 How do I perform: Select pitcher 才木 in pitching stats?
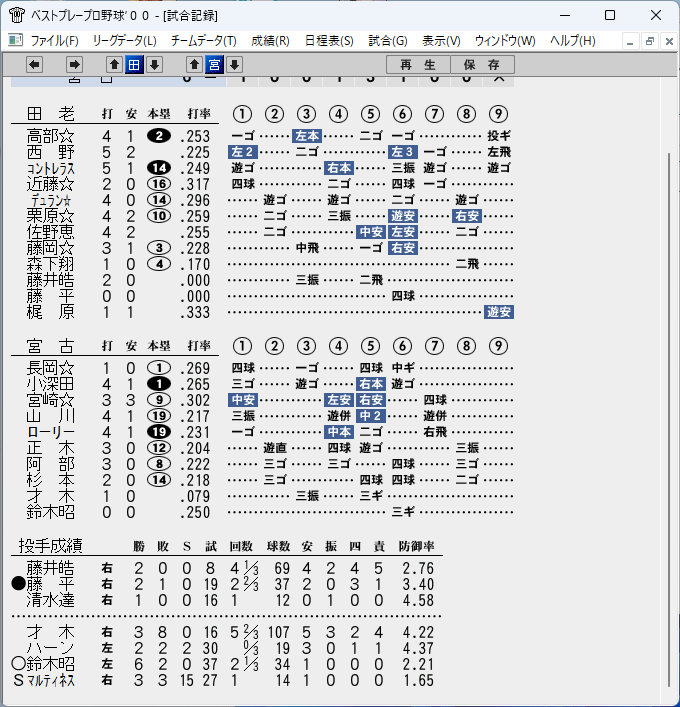pos(50,633)
